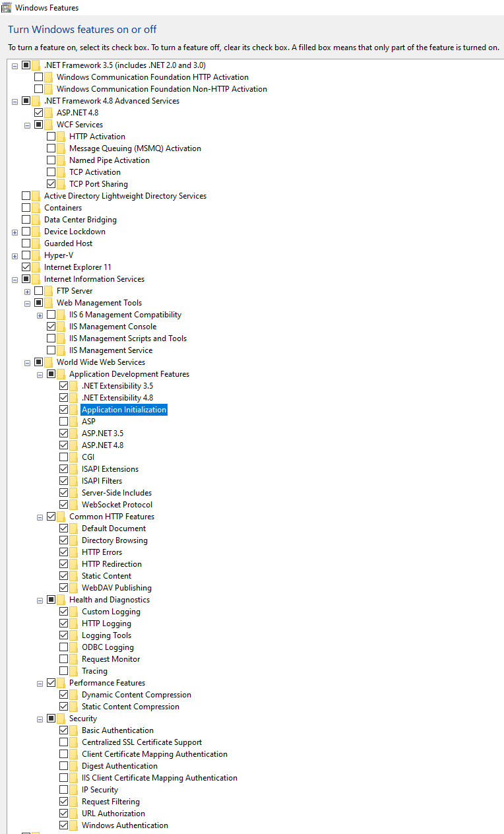Click folder icon beside Internet Explorer 11

36,267
